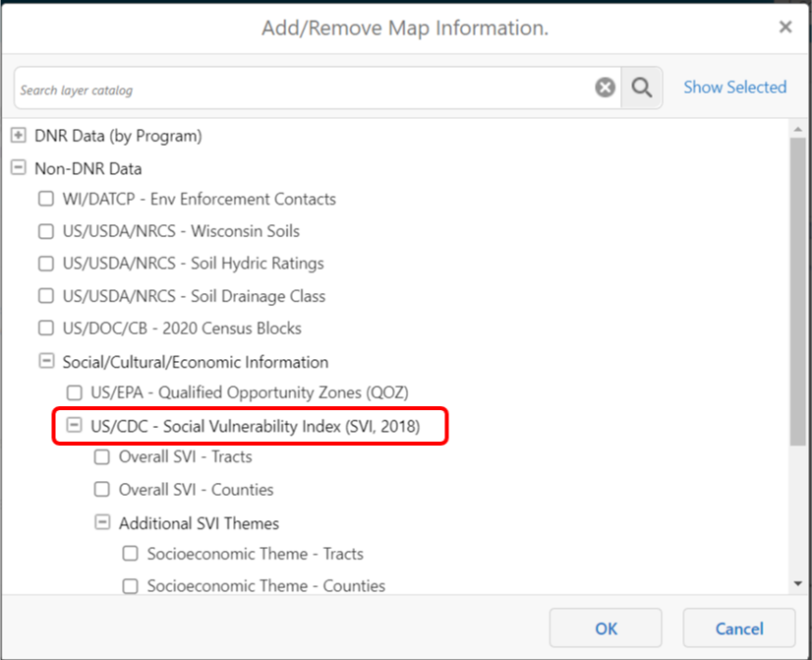Collapse US/CDC Social Vulnerability Index node
Image resolution: width=812 pixels, height=660 pixels.
74,425
